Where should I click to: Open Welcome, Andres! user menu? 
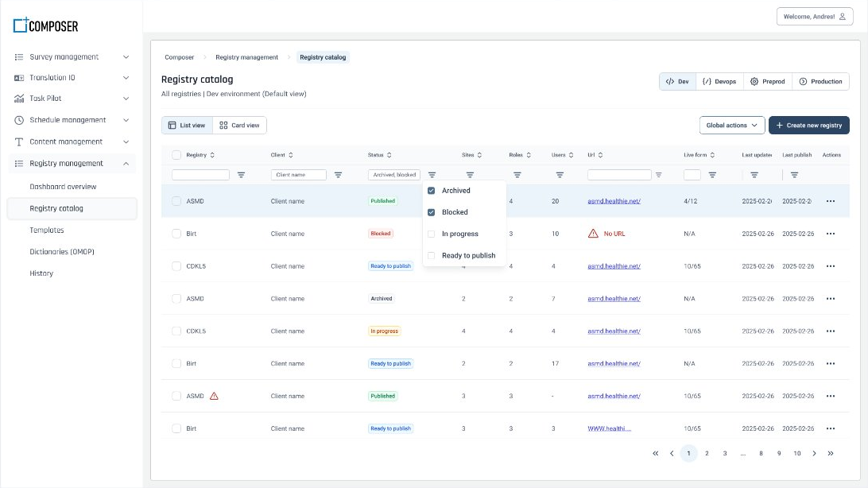click(814, 17)
